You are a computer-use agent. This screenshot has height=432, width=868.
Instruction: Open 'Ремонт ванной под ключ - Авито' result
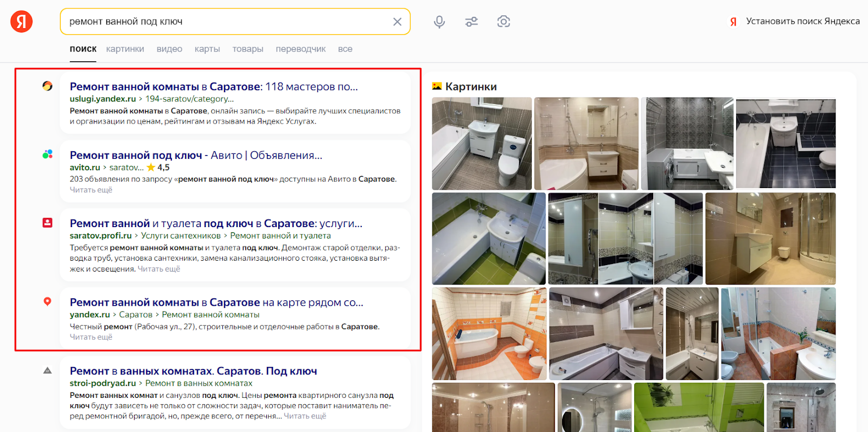(196, 156)
